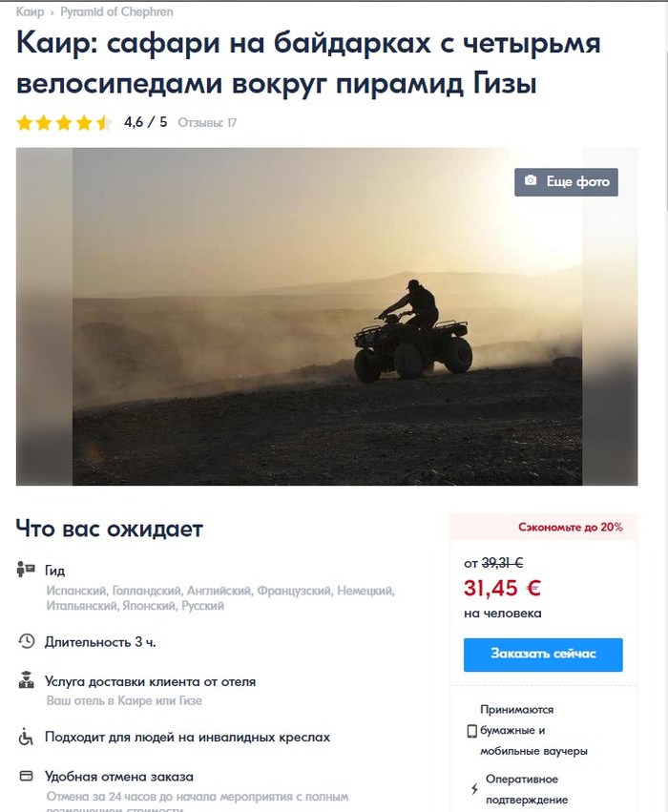
Task: Click the mobile voucher phone icon
Action: click(x=471, y=731)
